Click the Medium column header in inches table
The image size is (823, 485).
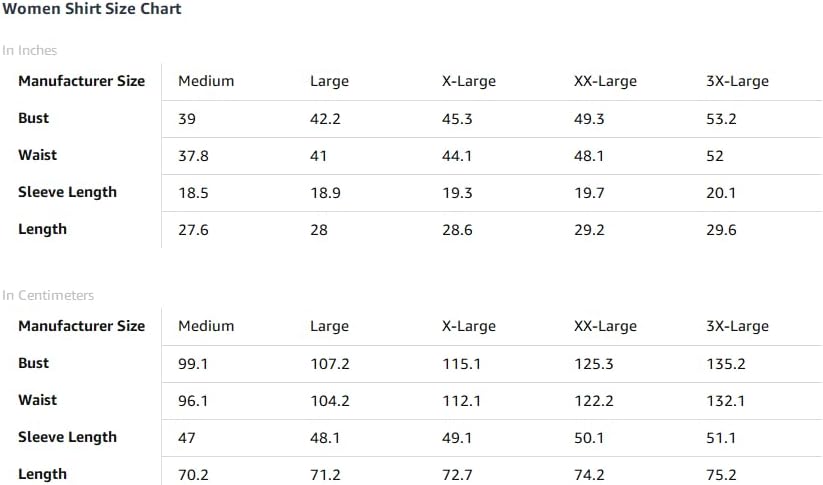coord(206,81)
